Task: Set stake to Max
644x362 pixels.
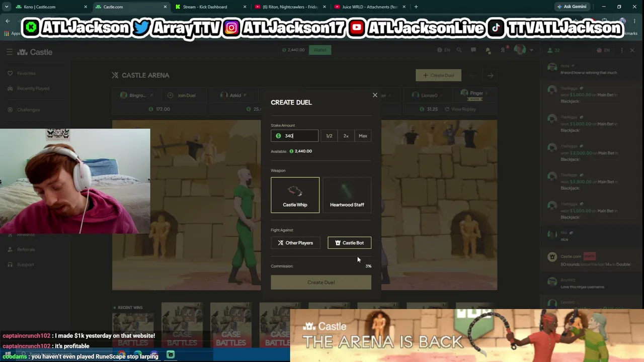Action: [363, 136]
